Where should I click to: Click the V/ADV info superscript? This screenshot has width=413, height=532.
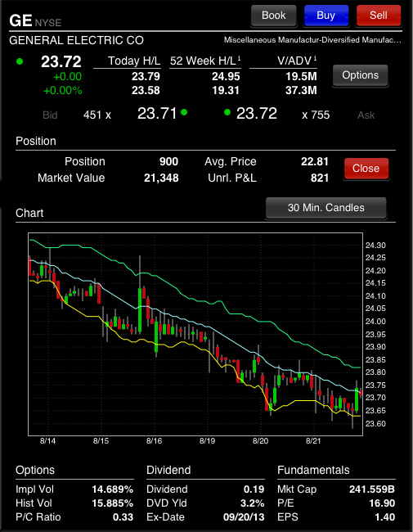(x=315, y=58)
